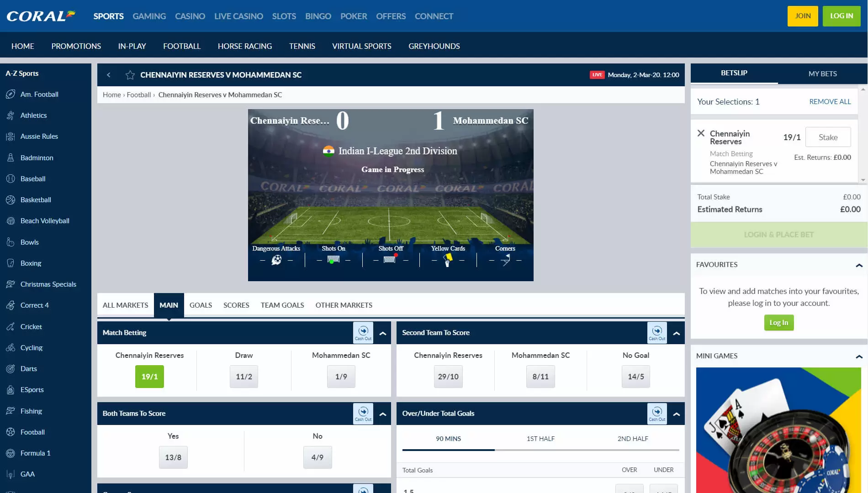Collapse the Match Betting market panel
Screen dimensions: 868x493
[x=383, y=333]
